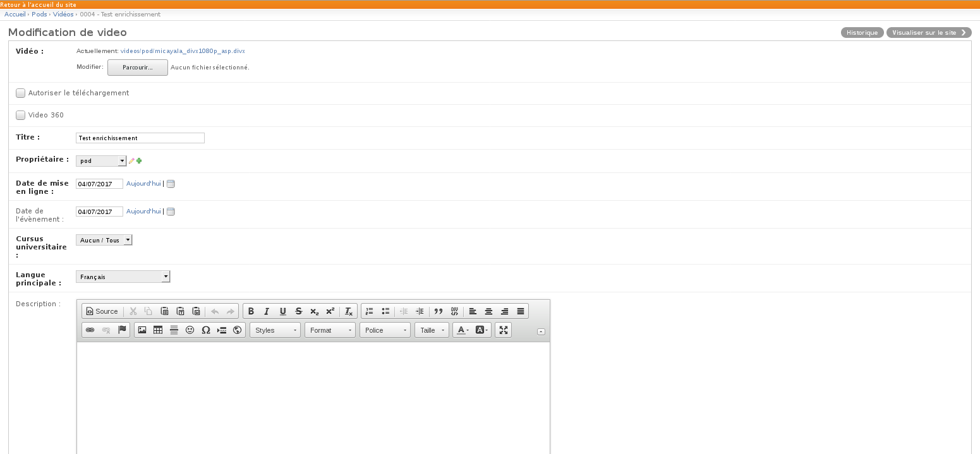
Task: Toggle bold formatting in the description editor
Action: [251, 311]
